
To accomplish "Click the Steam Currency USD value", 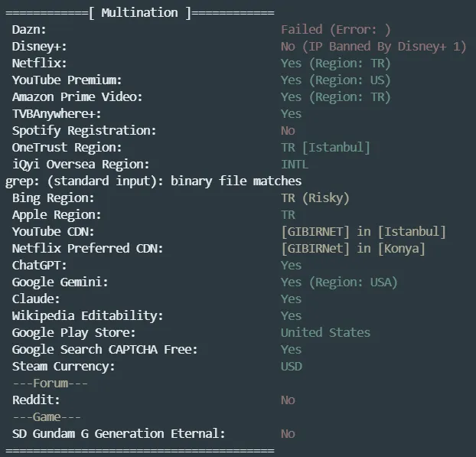I will click(291, 366).
